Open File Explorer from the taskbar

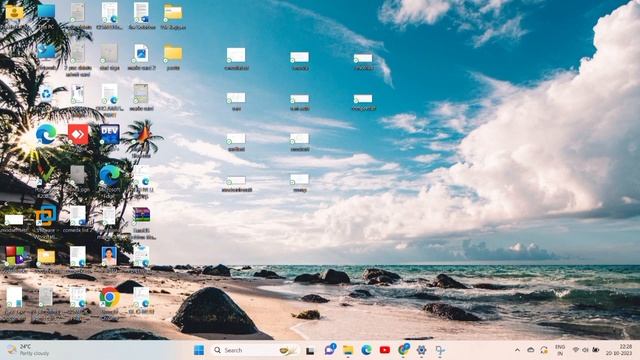pyautogui.click(x=348, y=350)
